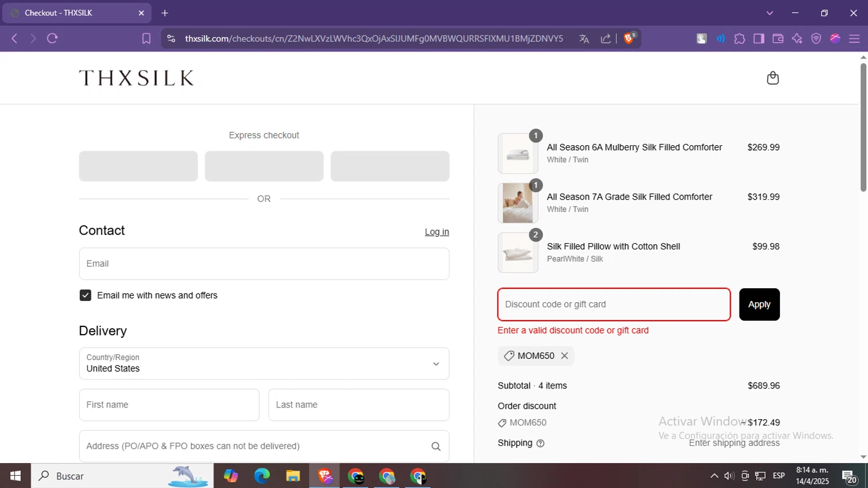Open the Windows Start menu
This screenshot has width=868, height=488.
tap(16, 476)
